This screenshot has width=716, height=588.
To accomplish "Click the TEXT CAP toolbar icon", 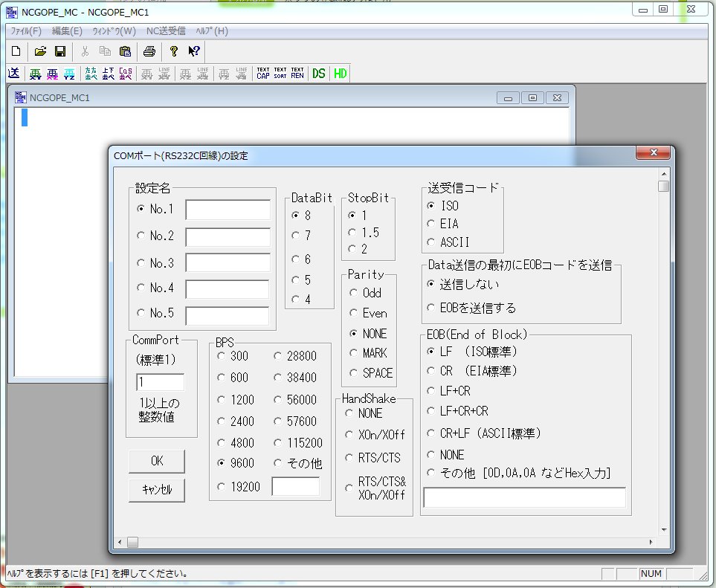I will [x=263, y=73].
